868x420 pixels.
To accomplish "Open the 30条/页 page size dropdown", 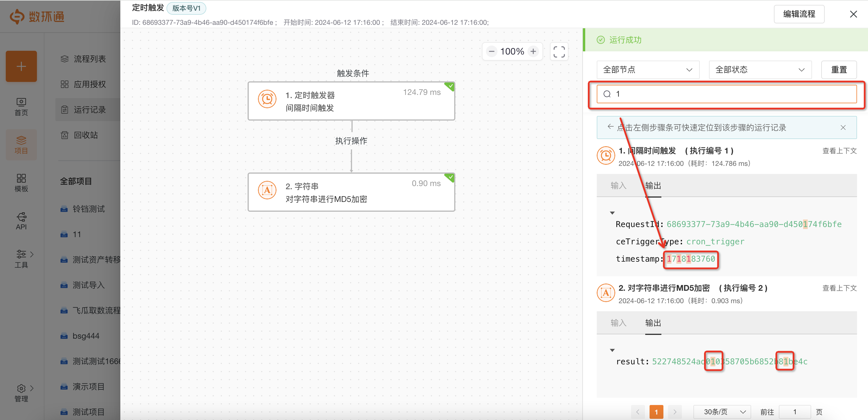I will (722, 412).
